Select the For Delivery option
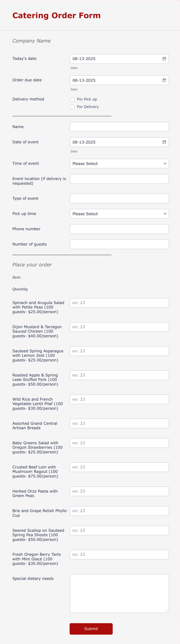This screenshot has width=180, height=644. [72, 107]
